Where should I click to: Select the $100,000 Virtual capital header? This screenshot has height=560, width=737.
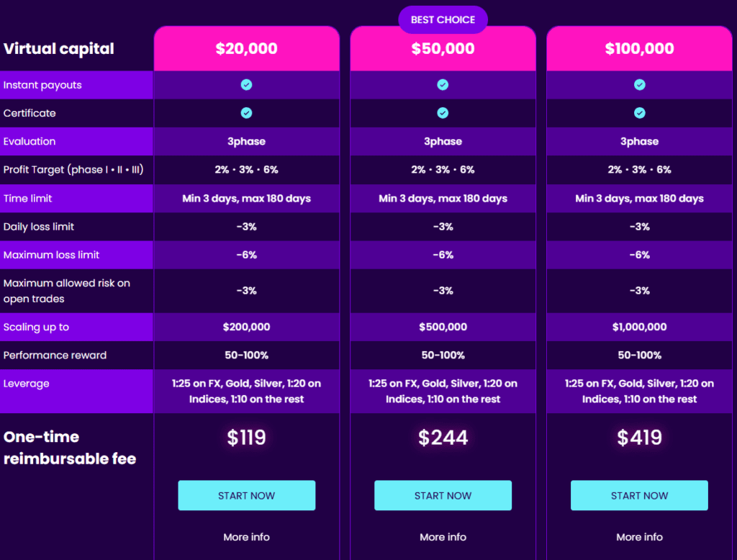click(639, 48)
